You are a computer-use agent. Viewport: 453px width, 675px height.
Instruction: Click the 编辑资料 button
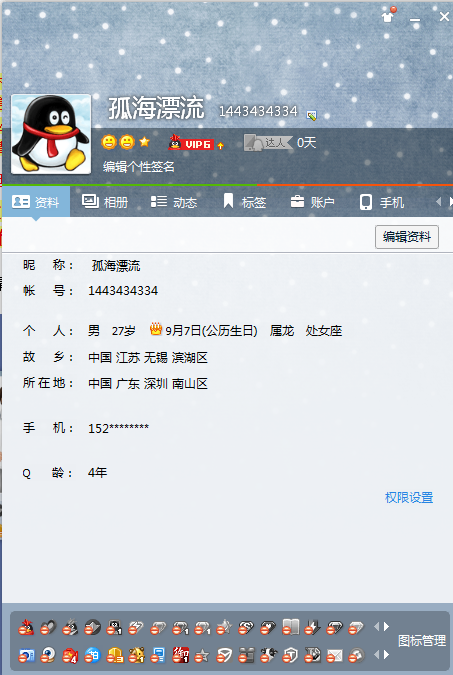tap(406, 237)
